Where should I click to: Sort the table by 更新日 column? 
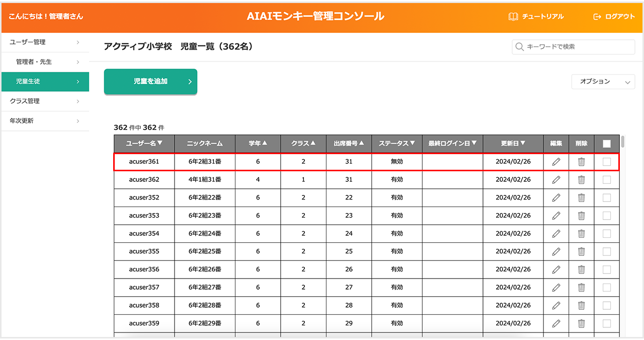513,144
